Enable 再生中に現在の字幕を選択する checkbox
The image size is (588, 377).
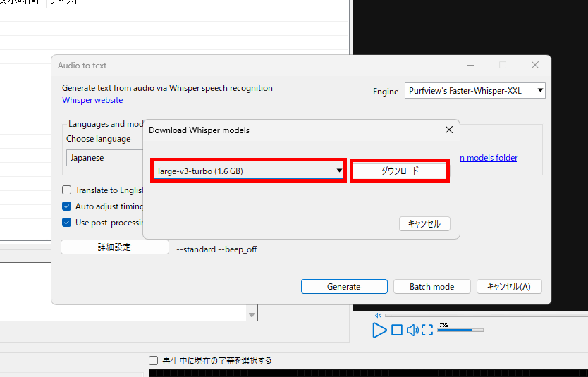(153, 361)
